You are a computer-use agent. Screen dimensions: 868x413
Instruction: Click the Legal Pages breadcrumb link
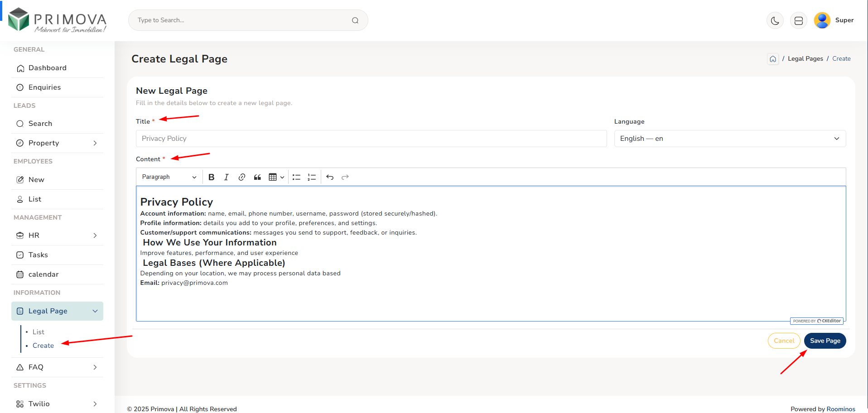(x=805, y=59)
